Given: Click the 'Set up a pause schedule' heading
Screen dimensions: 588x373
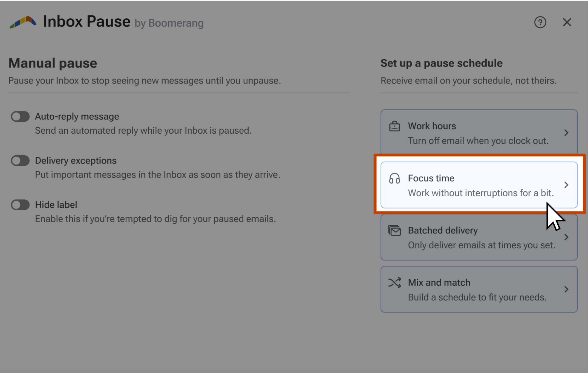Looking at the screenshot, I should [442, 63].
